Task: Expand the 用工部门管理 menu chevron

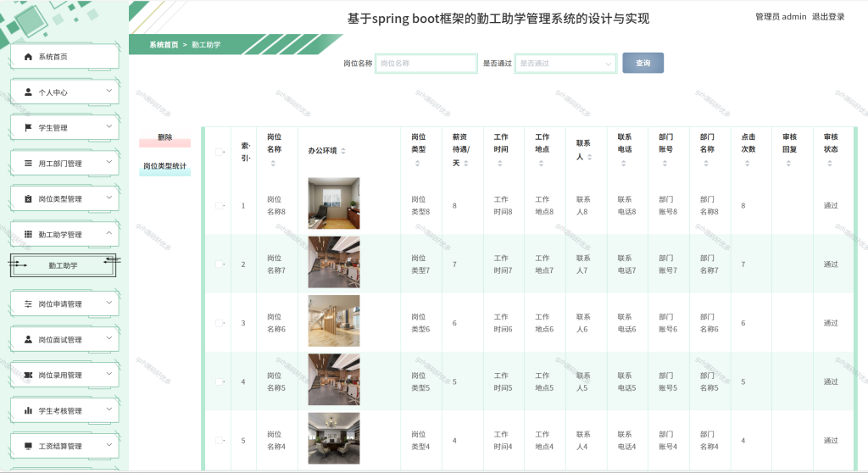Action: click(x=109, y=162)
